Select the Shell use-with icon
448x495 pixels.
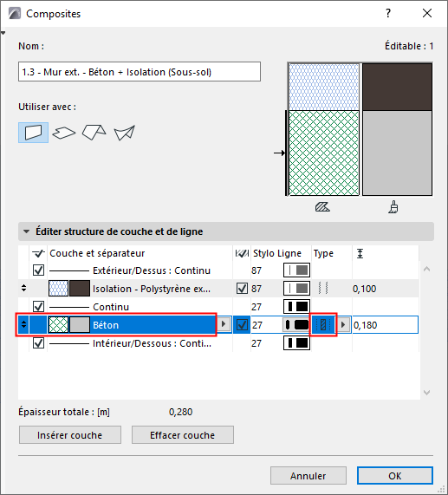tap(124, 133)
